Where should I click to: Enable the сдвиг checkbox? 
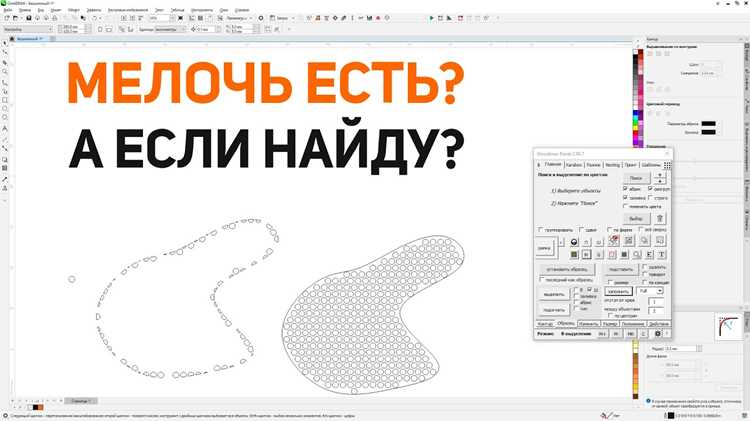coord(581,230)
